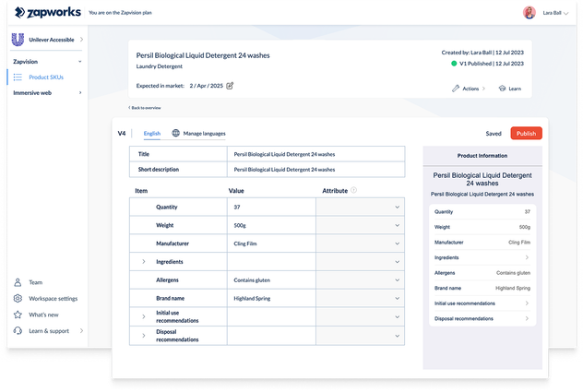Image resolution: width=583 pixels, height=392 pixels.
Task: Expand Disposal recommendations row chevron
Action: pyautogui.click(x=144, y=336)
